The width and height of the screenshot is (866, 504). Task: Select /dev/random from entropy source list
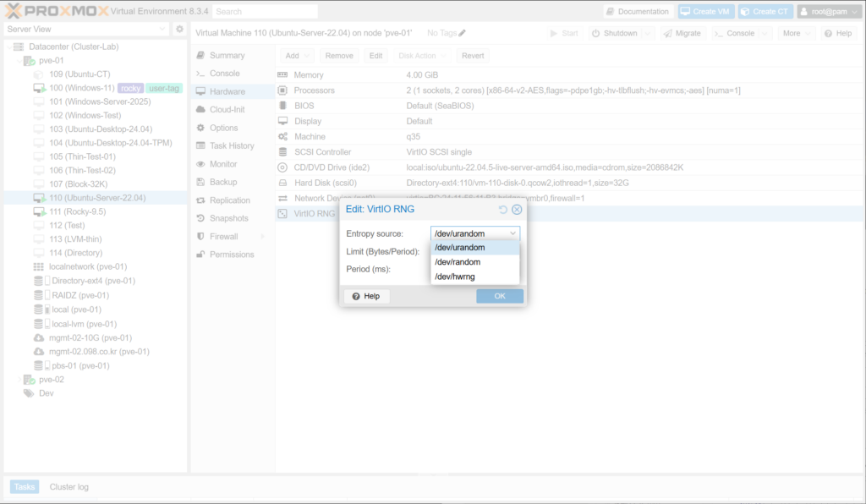(x=458, y=262)
